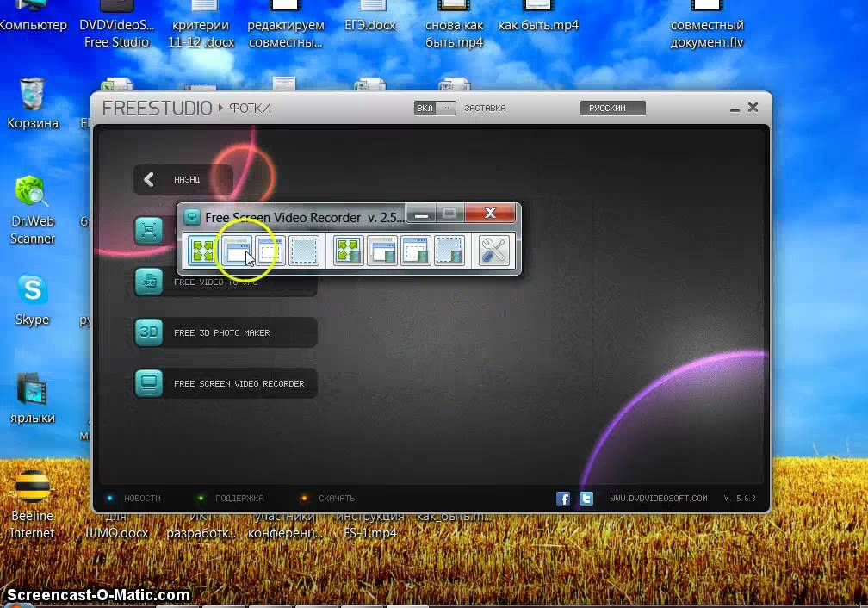Launch Free Video to JPG

pyautogui.click(x=226, y=282)
